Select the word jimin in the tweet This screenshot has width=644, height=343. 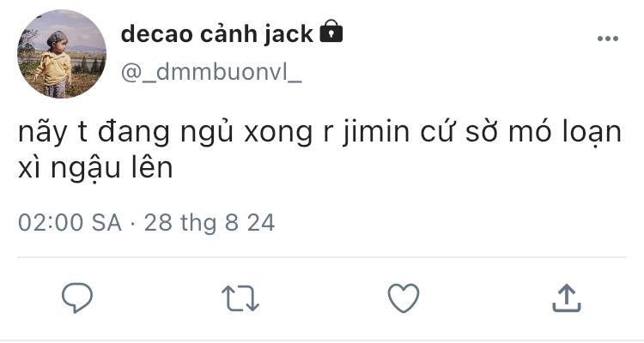(x=376, y=132)
